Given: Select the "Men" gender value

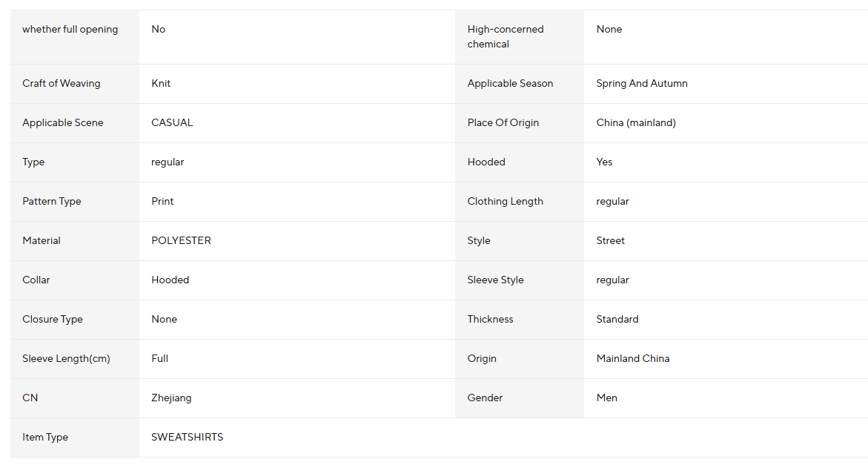Looking at the screenshot, I should (606, 398).
